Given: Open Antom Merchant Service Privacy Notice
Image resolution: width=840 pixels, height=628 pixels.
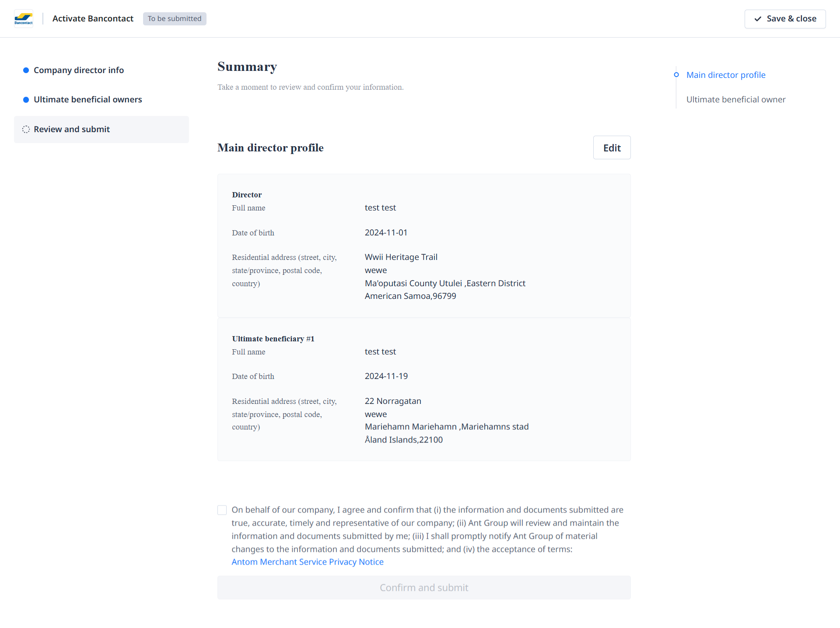Looking at the screenshot, I should [x=308, y=562].
